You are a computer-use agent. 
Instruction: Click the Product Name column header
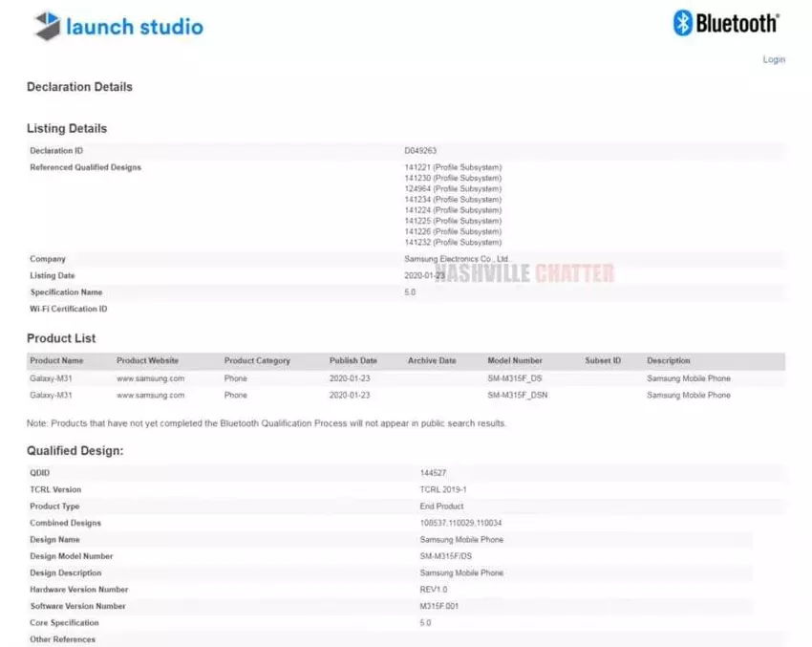pos(56,361)
